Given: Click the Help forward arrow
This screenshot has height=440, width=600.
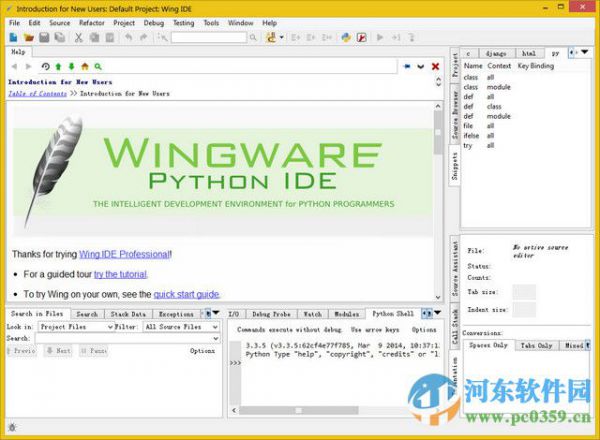Looking at the screenshot, I should (28, 67).
